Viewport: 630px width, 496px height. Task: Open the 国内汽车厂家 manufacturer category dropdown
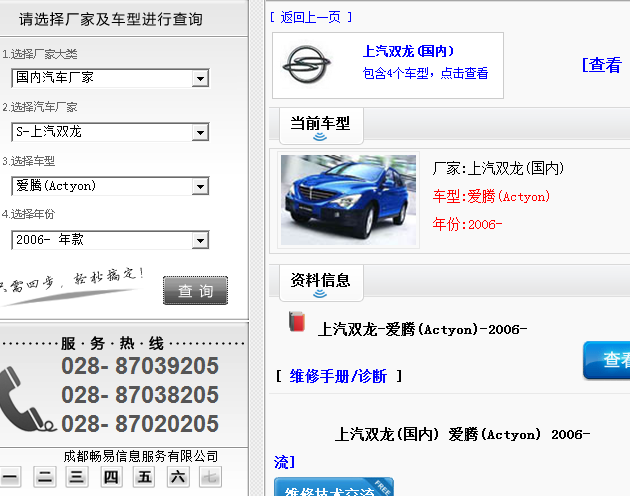click(x=110, y=78)
